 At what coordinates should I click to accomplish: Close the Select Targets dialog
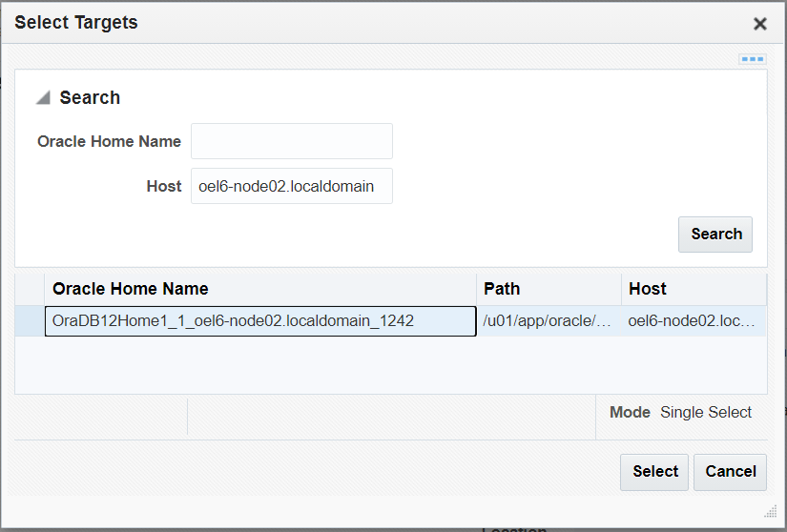[x=759, y=24]
